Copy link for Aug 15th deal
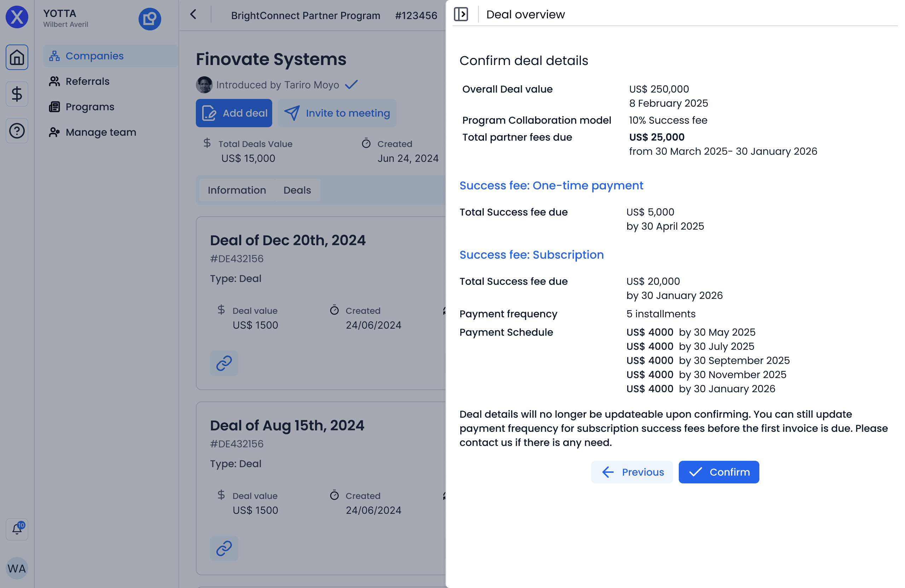The image size is (905, 588). tap(224, 548)
